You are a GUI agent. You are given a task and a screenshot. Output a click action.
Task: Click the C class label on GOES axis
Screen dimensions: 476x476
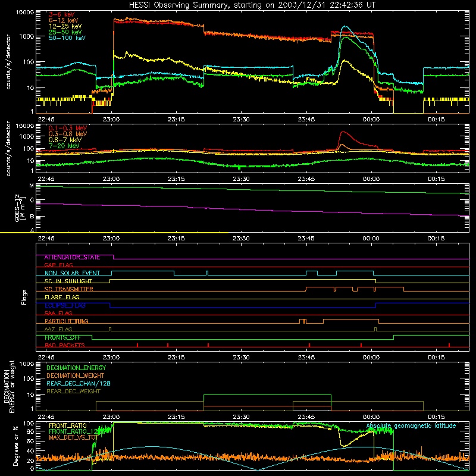pyautogui.click(x=32, y=201)
